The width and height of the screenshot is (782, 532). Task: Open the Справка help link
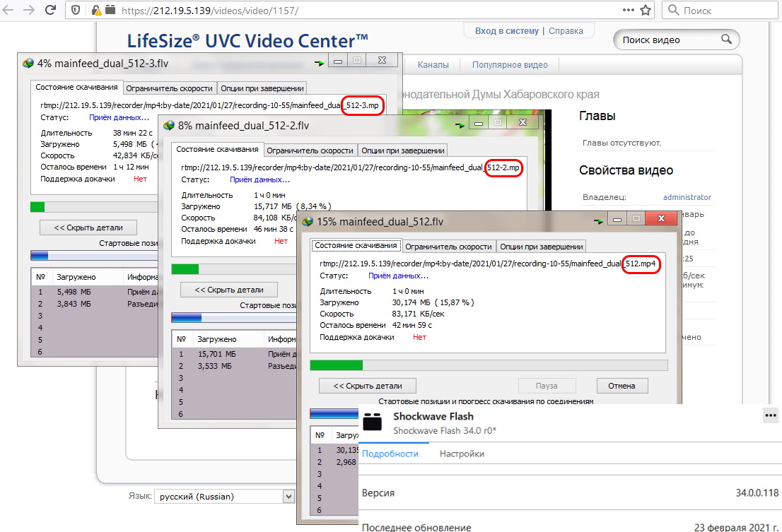point(566,31)
